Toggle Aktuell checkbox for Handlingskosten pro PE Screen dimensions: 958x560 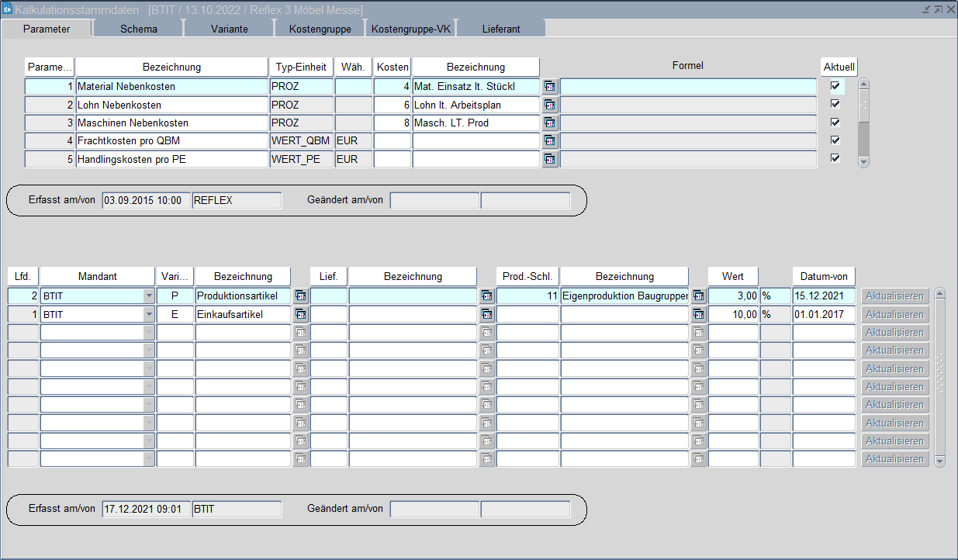pos(835,158)
